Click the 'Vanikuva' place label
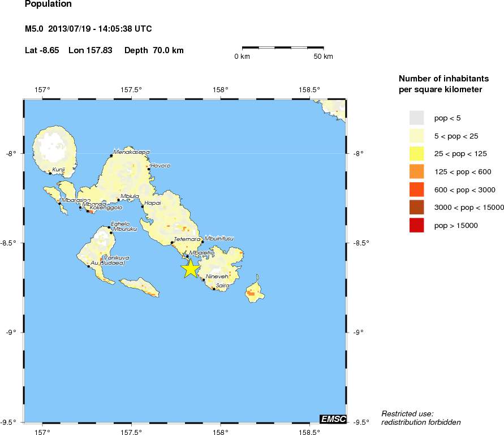This screenshot has height=435, width=504. tap(116, 258)
